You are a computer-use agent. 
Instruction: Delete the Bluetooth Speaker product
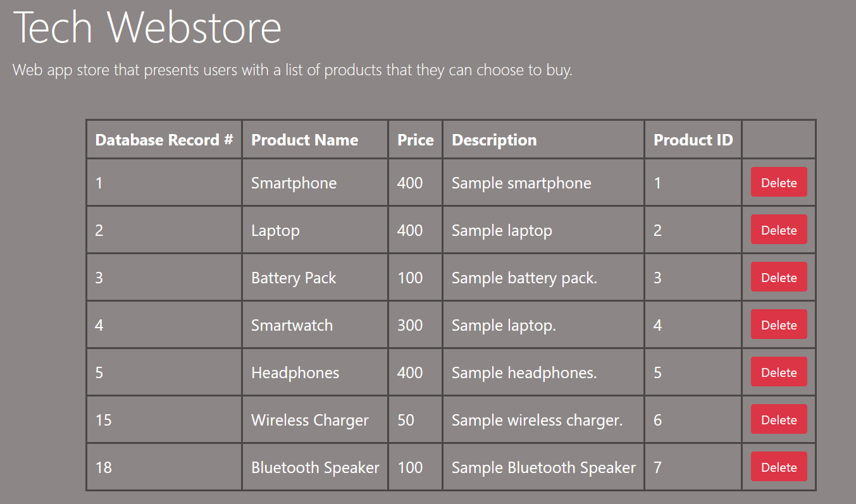click(x=778, y=467)
